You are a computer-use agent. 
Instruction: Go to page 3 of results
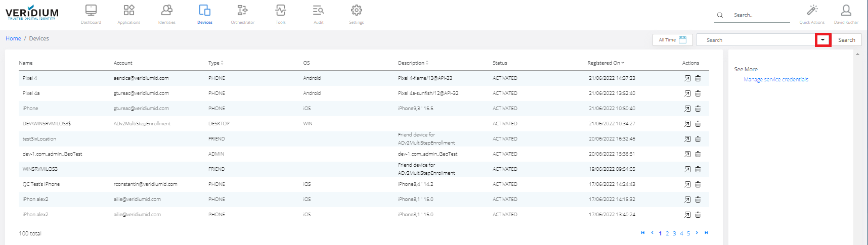674,233
